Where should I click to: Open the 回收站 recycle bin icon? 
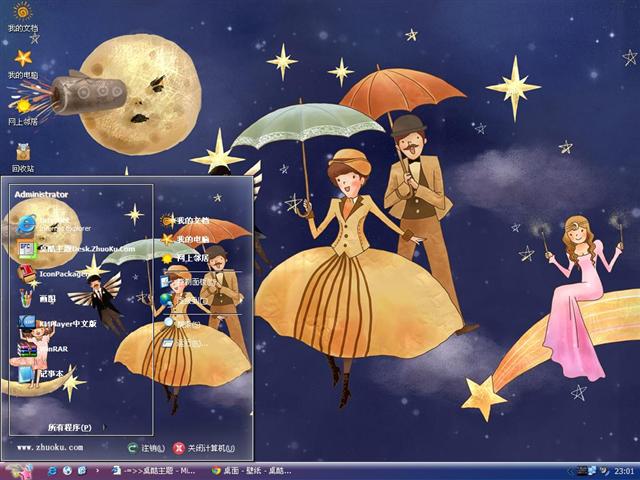(22, 153)
